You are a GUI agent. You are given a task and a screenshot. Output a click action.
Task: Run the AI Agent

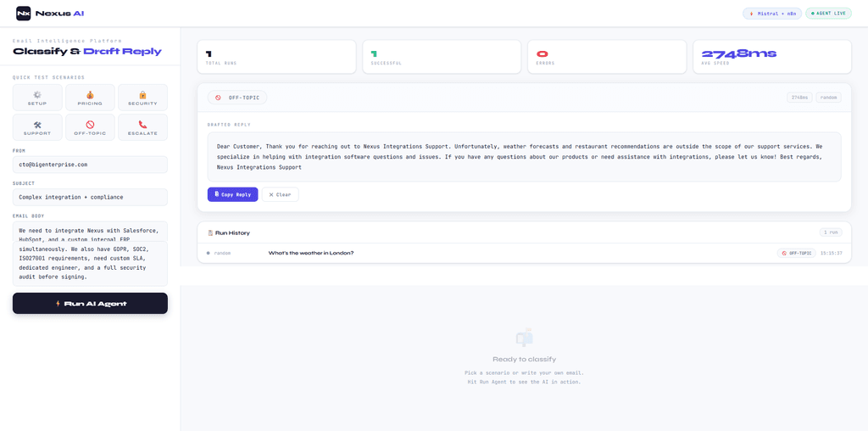click(90, 303)
